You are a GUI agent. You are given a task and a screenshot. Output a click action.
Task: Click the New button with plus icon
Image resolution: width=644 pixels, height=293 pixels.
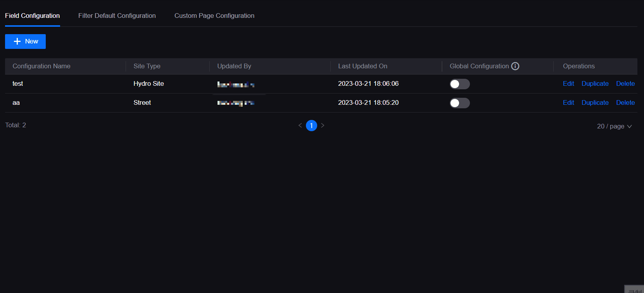(25, 42)
